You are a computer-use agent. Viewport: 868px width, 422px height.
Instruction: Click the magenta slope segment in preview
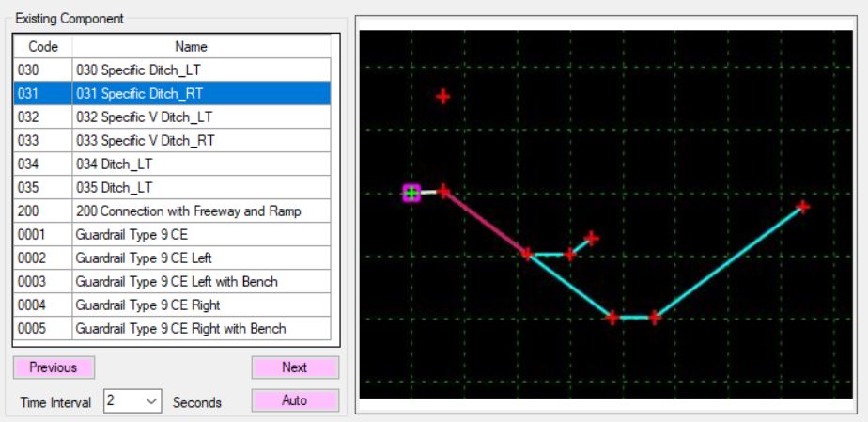[486, 223]
